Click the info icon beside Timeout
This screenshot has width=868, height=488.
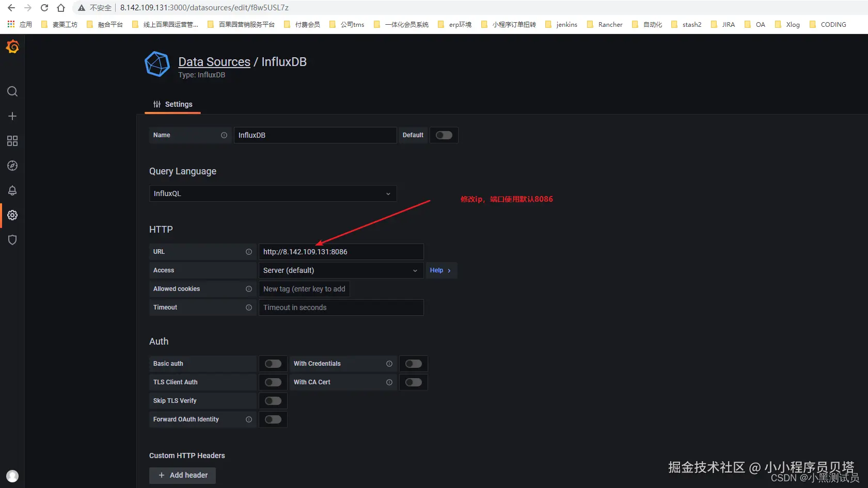point(249,307)
